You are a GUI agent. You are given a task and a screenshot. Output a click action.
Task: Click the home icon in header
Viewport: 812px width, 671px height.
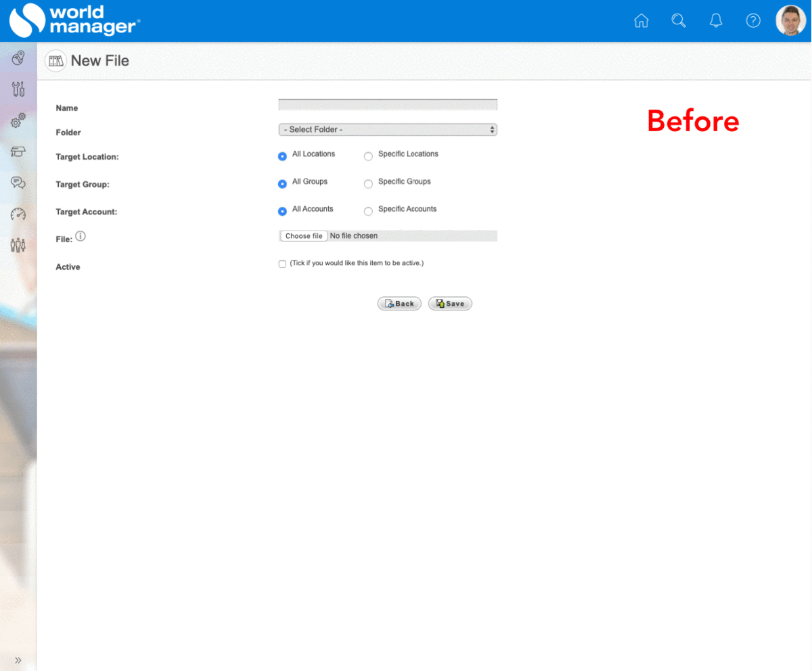pos(641,21)
